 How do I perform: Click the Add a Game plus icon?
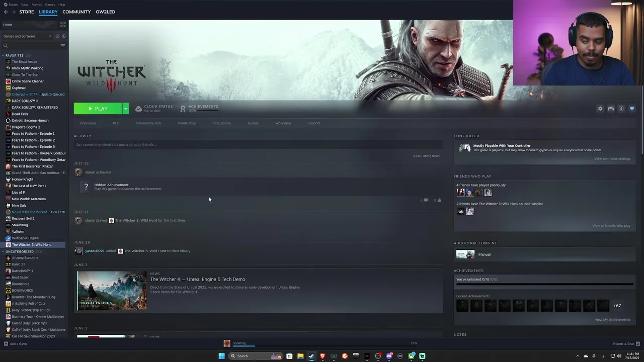click(x=6, y=344)
